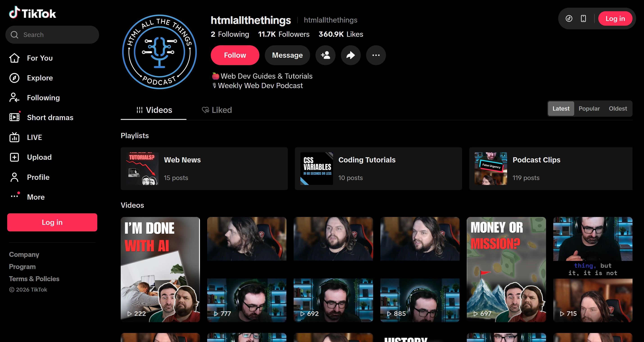Click the LIVE TV icon
Screen dimensions: 644x342
click(14, 137)
